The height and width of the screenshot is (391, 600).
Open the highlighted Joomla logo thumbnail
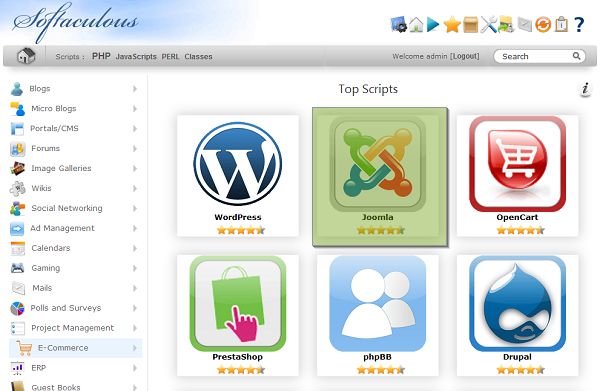pos(377,165)
